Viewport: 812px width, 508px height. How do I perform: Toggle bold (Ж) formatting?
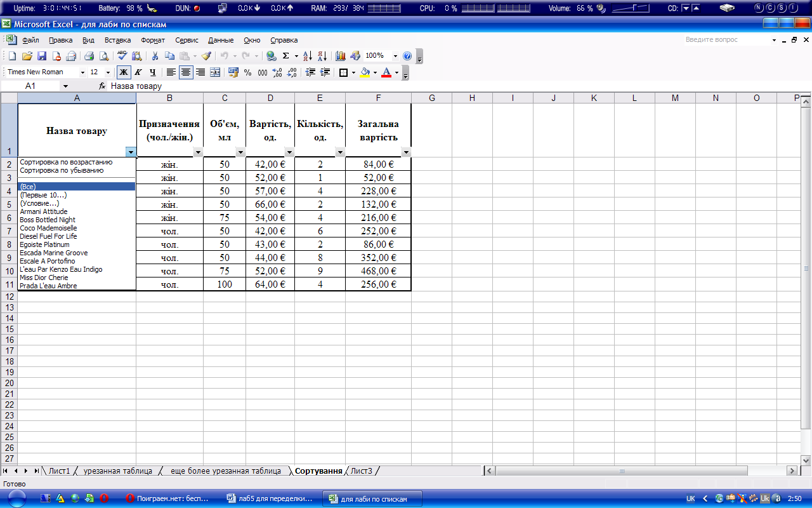tap(124, 72)
